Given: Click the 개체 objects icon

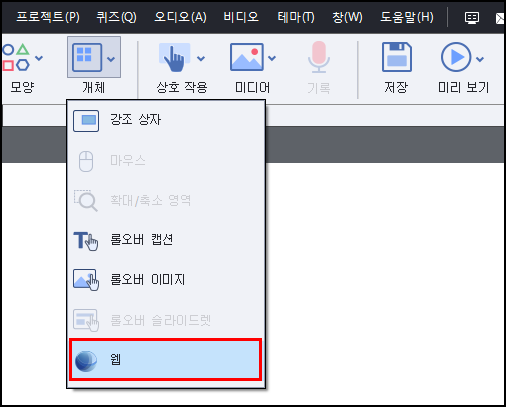Looking at the screenshot, I should (87, 57).
